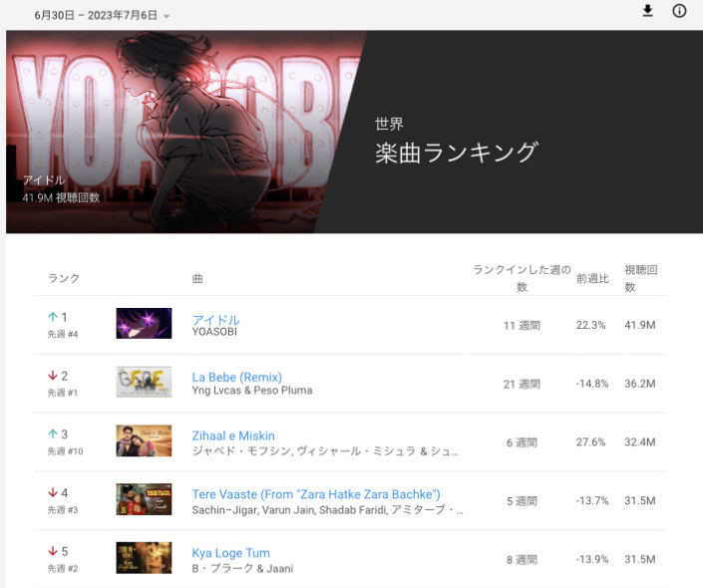Select the YOASOBI artist name
Image resolution: width=703 pixels, height=588 pixels.
tap(214, 332)
